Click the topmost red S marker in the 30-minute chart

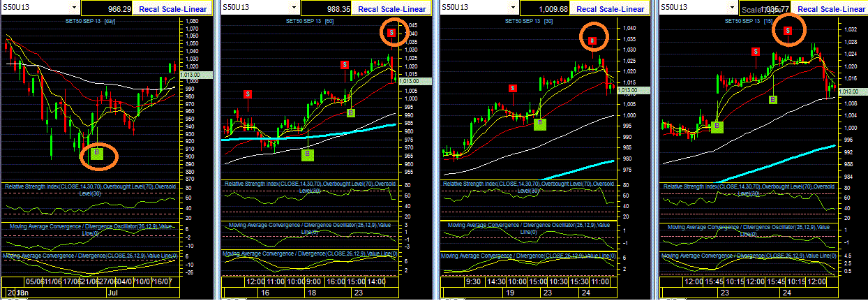592,41
